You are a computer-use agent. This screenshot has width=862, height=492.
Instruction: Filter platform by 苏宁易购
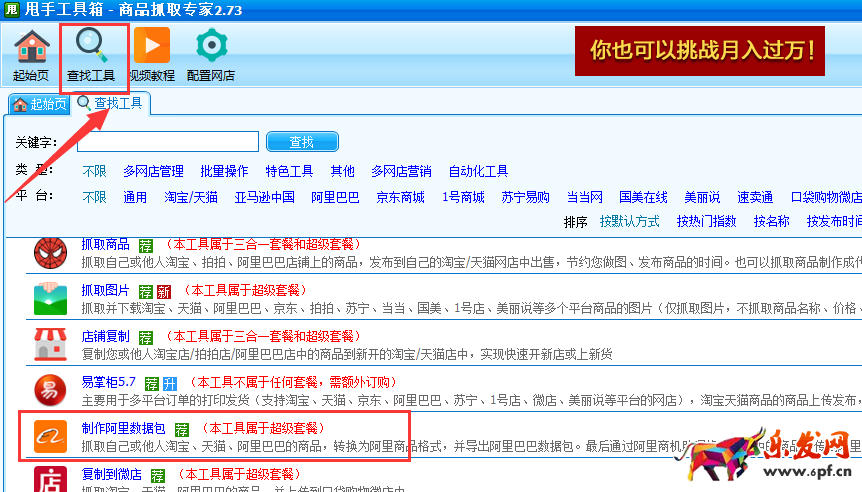pos(526,197)
